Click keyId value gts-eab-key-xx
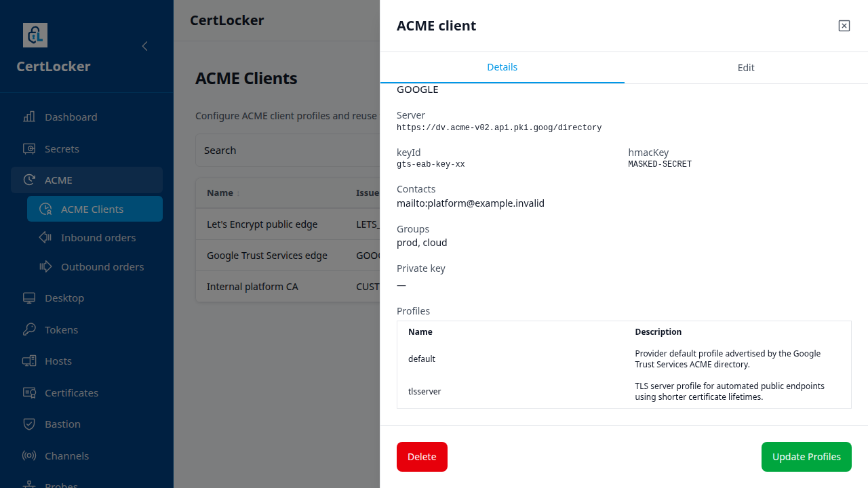The image size is (868, 488). (x=431, y=164)
